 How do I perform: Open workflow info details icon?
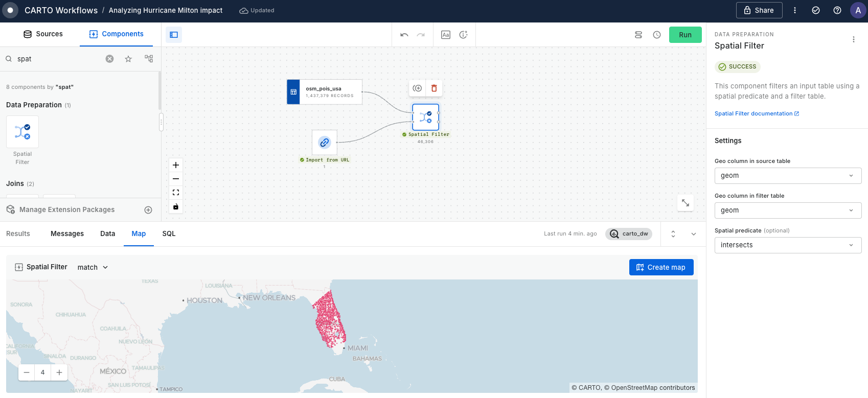coord(463,35)
